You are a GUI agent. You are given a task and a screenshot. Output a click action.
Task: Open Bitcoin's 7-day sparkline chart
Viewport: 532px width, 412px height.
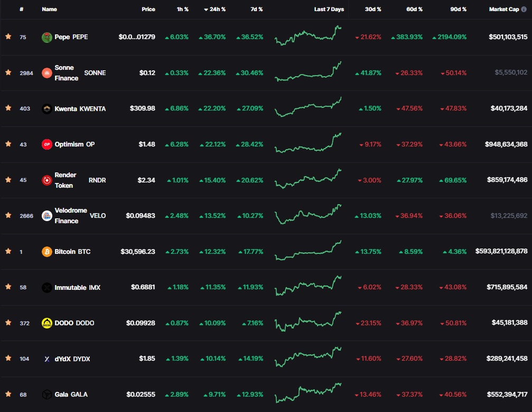coord(308,250)
